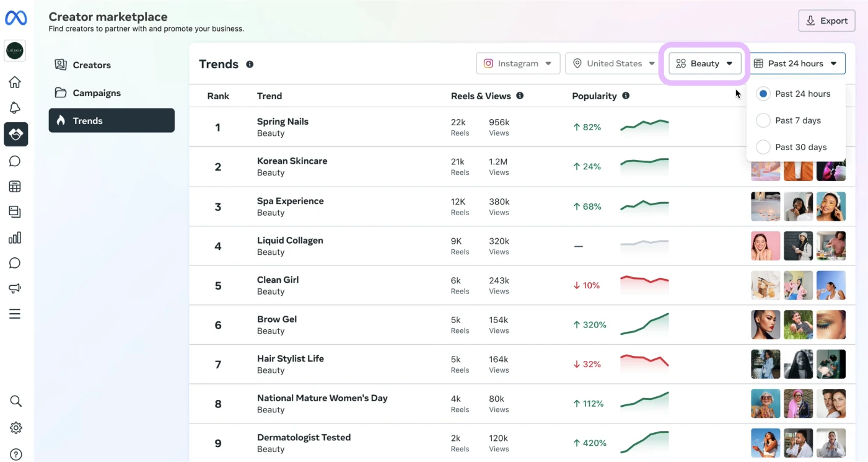Viewport: 868px width, 462px height.
Task: Open the Ads megaphone icon
Action: [x=15, y=288]
